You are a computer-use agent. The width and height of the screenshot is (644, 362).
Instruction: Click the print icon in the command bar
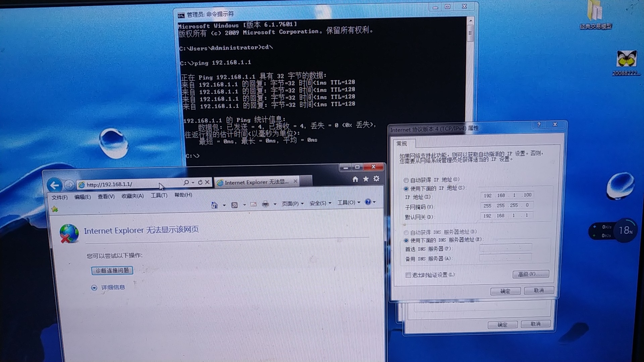[265, 204]
